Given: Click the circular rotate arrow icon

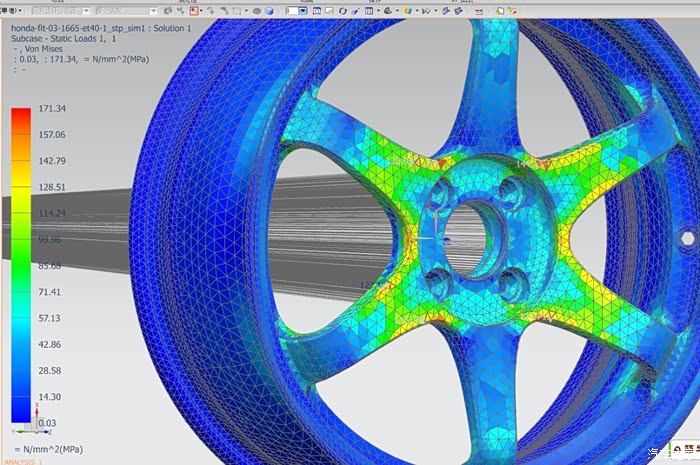Looking at the screenshot, I should (342, 11).
